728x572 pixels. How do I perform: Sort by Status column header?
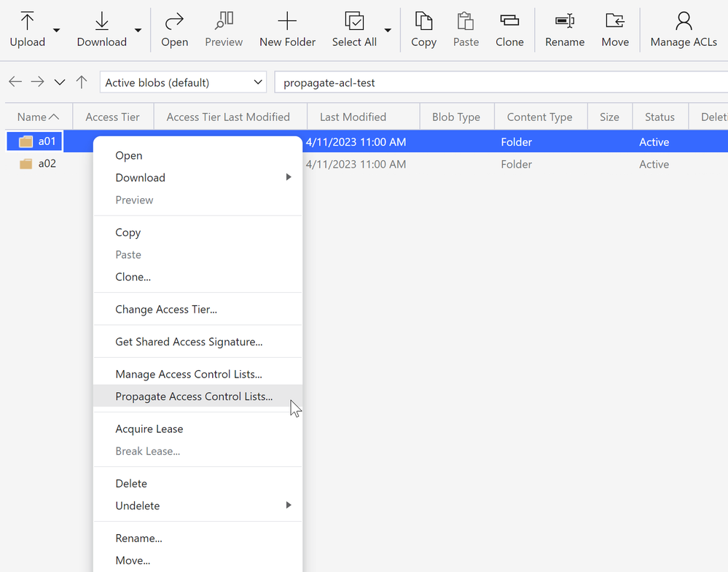659,117
